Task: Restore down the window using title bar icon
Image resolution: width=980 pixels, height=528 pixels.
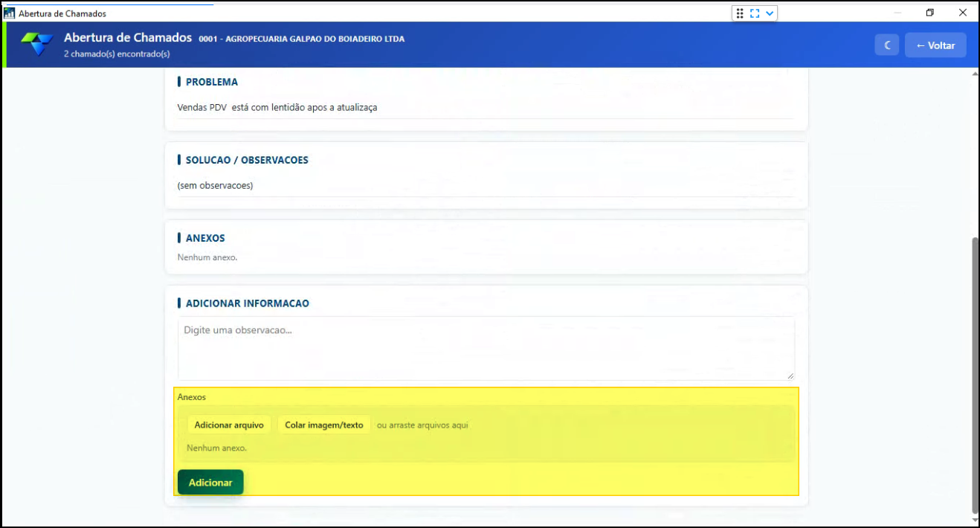Action: click(x=929, y=13)
